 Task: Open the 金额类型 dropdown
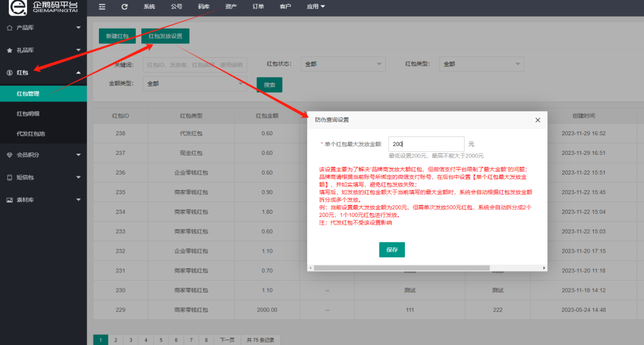(x=194, y=83)
